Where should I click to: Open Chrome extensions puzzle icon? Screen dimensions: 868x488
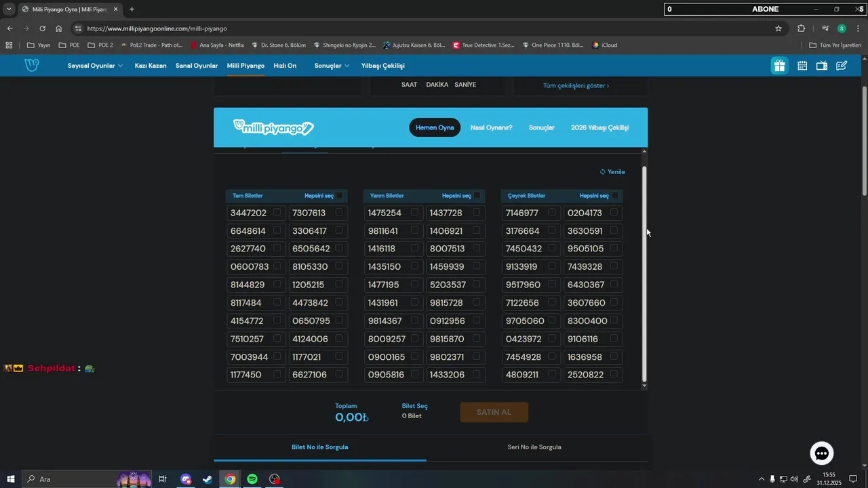tap(802, 28)
